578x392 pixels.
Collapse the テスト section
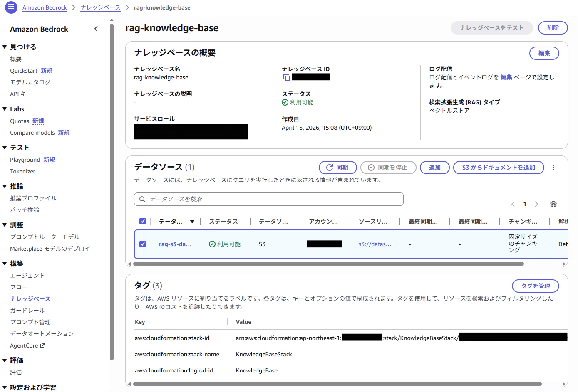point(5,148)
